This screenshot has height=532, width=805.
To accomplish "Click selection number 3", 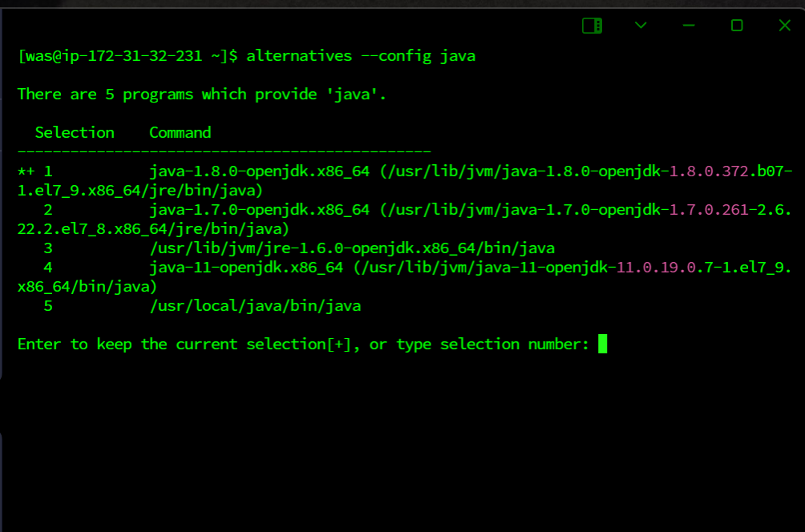I will coord(48,248).
